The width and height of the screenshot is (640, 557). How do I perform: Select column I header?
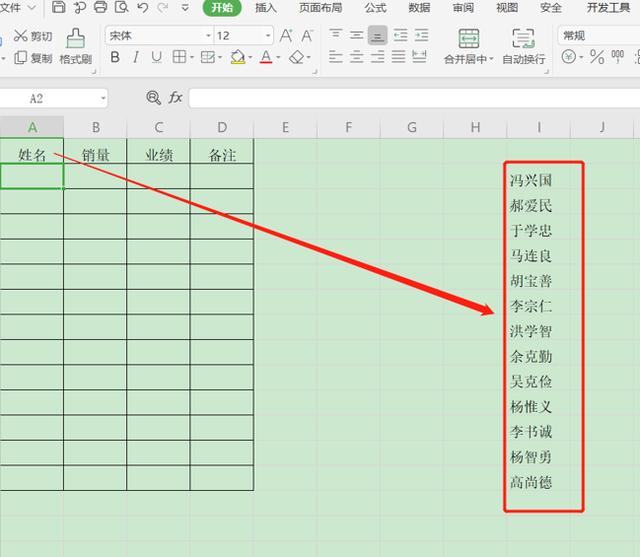(539, 127)
